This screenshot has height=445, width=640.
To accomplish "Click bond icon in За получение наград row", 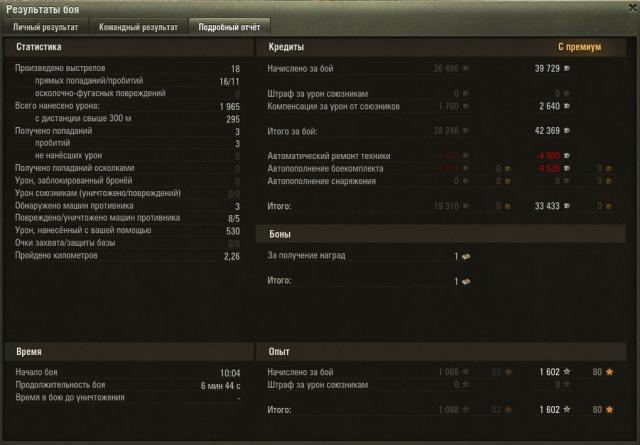I will pos(466,256).
